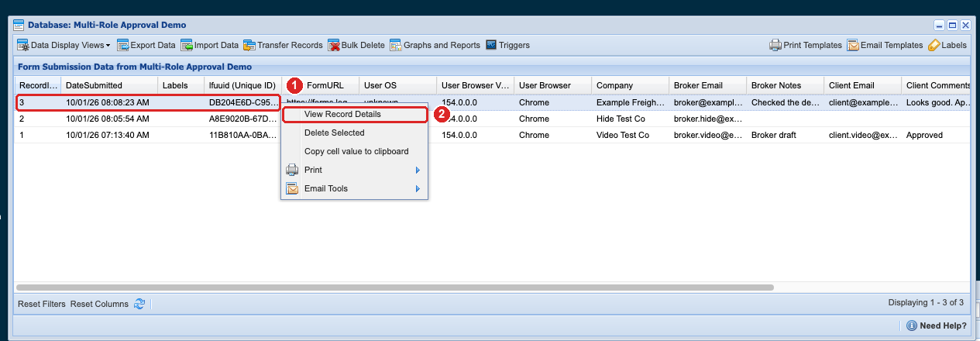Click the Broker Notes column header

[x=785, y=85]
